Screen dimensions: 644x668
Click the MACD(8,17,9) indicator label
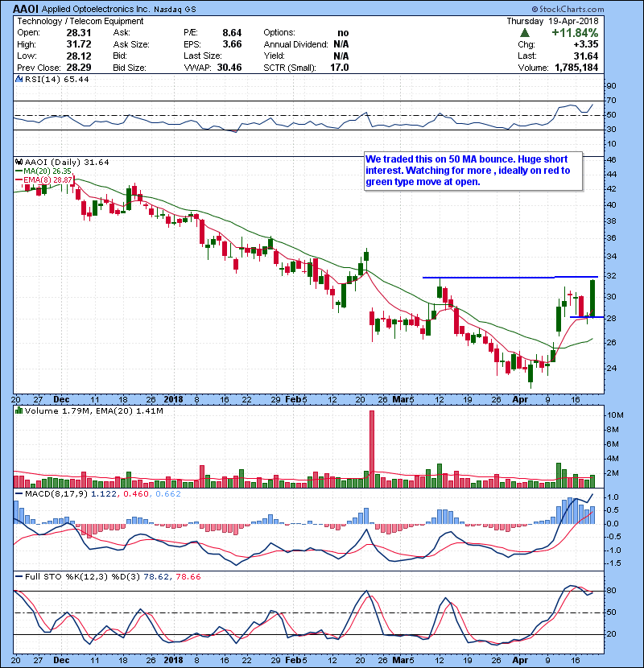point(56,494)
